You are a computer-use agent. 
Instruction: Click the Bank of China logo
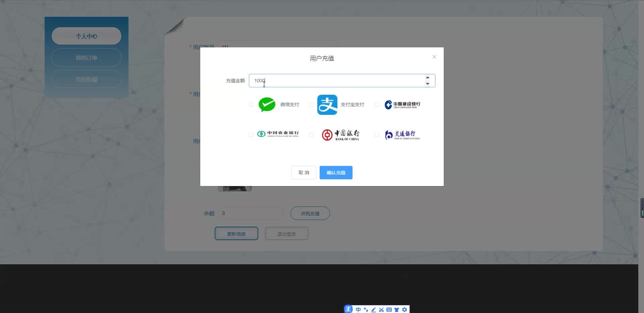click(340, 135)
